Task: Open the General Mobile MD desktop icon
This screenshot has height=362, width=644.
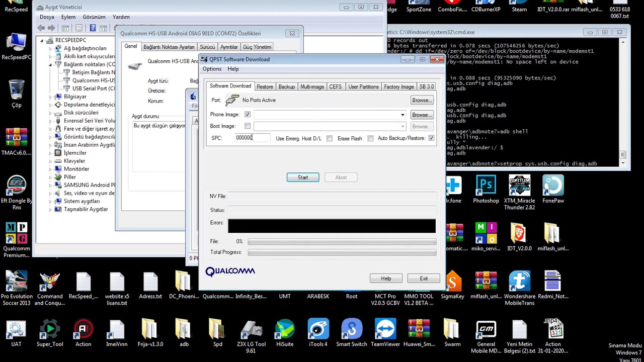Action: pyautogui.click(x=486, y=336)
